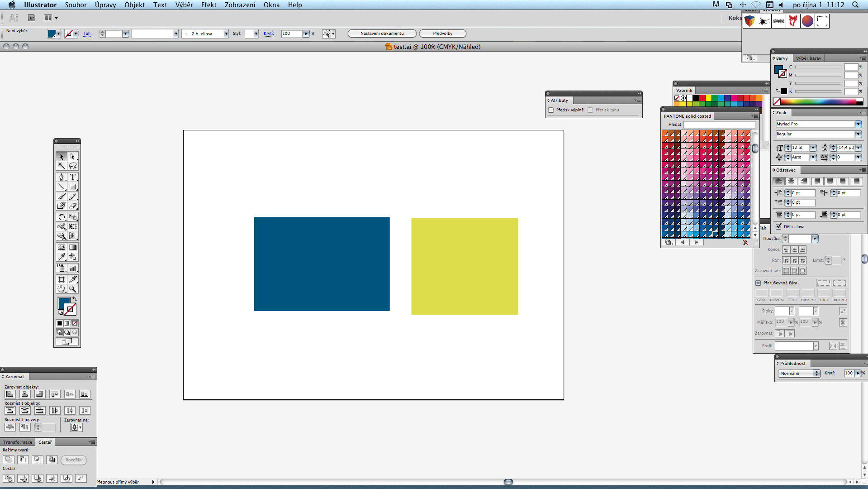Screen dimensions: 868x489
Task: Click the Nastavení dokumentu button
Action: pos(382,34)
